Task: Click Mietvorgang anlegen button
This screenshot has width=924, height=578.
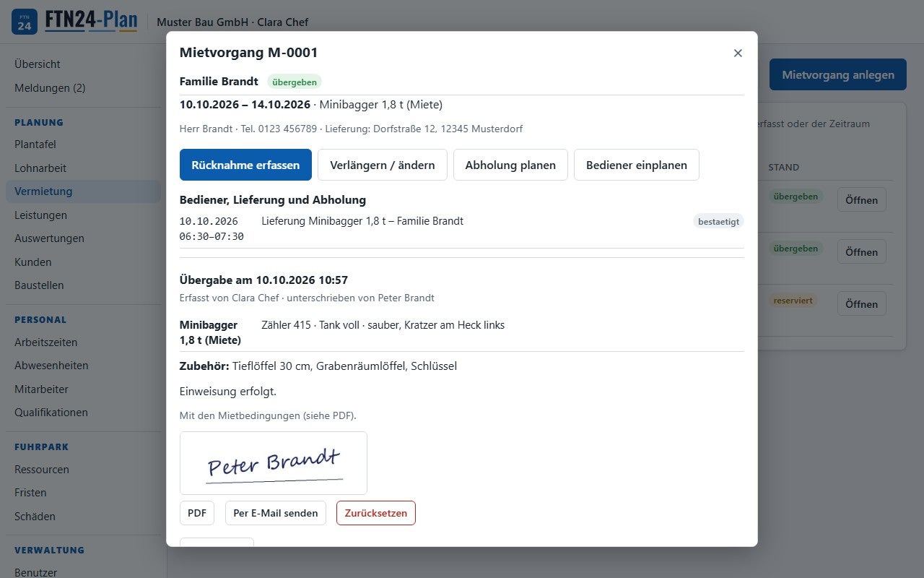Action: [838, 74]
